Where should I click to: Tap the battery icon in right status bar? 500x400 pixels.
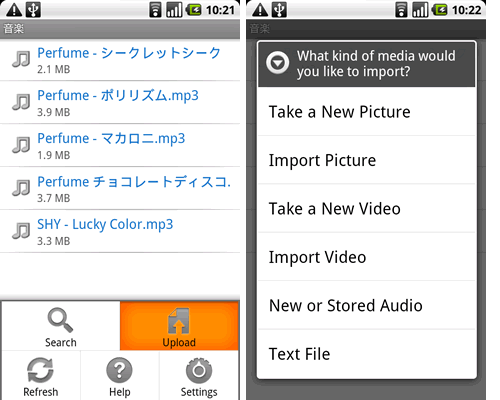440,10
